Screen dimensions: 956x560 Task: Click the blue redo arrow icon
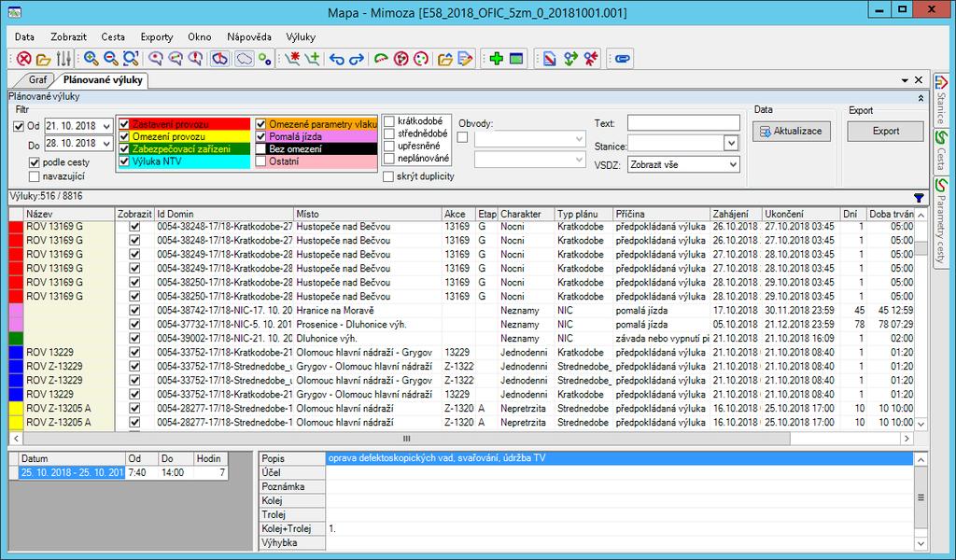click(356, 59)
